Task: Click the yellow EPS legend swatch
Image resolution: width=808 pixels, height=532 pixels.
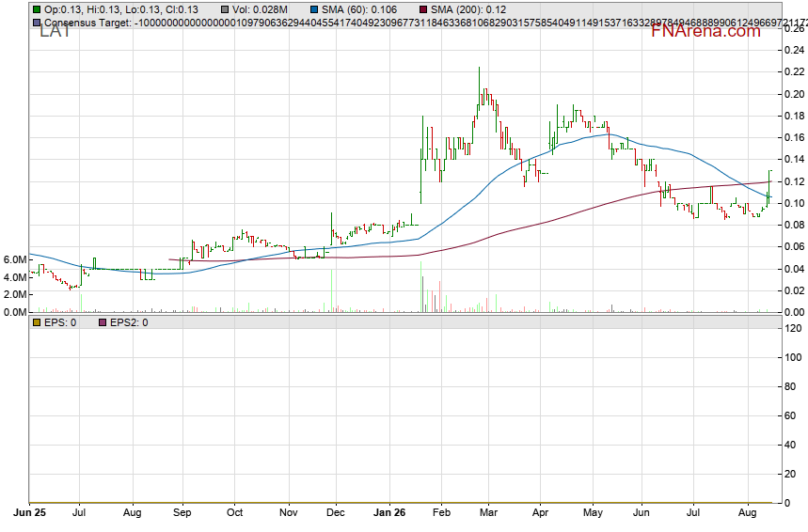Action: (37, 322)
